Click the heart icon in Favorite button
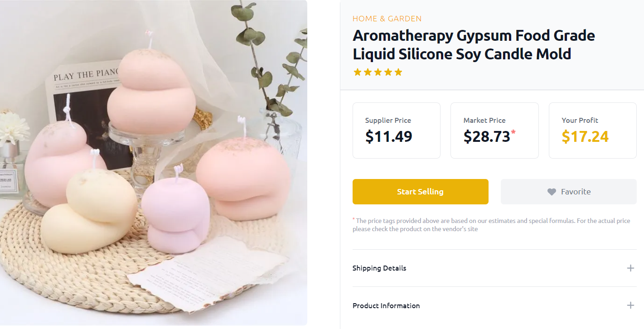Image resolution: width=644 pixels, height=329 pixels. [x=552, y=191]
